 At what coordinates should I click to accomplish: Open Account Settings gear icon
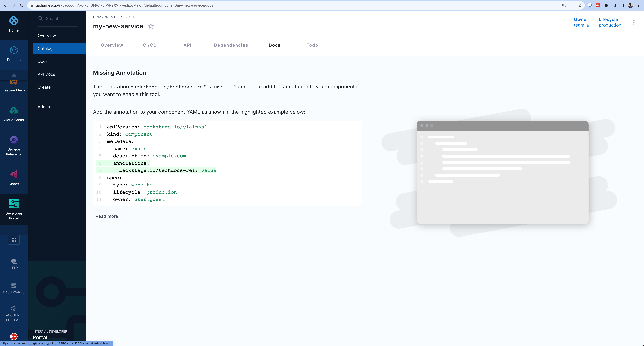coord(14,309)
